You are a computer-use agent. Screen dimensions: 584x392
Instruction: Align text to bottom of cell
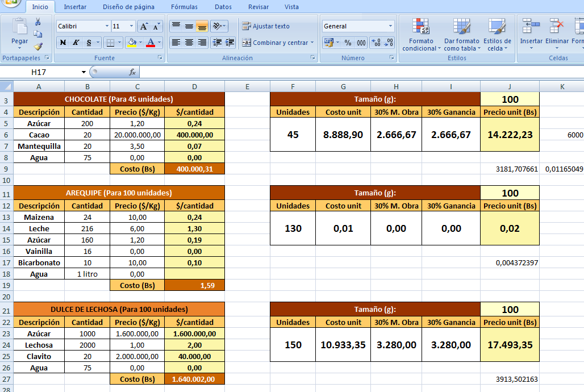(202, 26)
